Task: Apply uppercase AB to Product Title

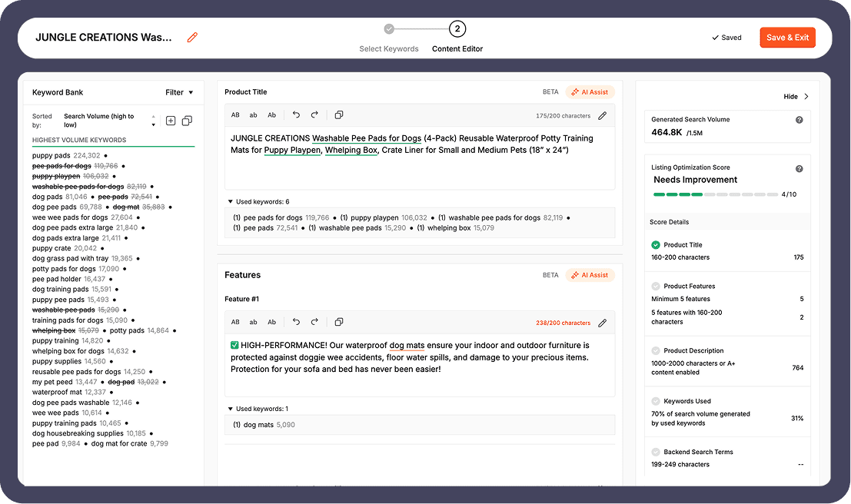Action: pos(235,115)
